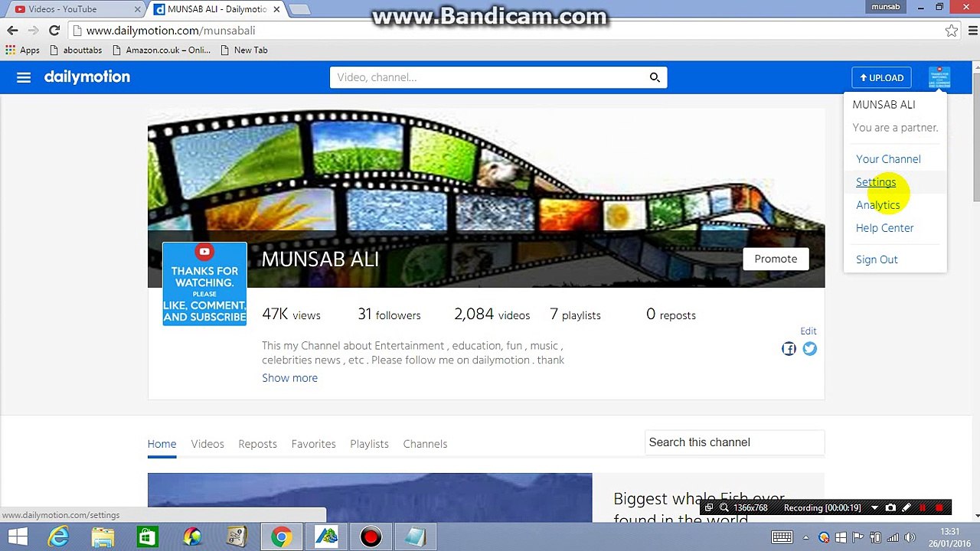The height and width of the screenshot is (551, 980).
Task: Switch to the Home channel tab
Action: click(162, 444)
